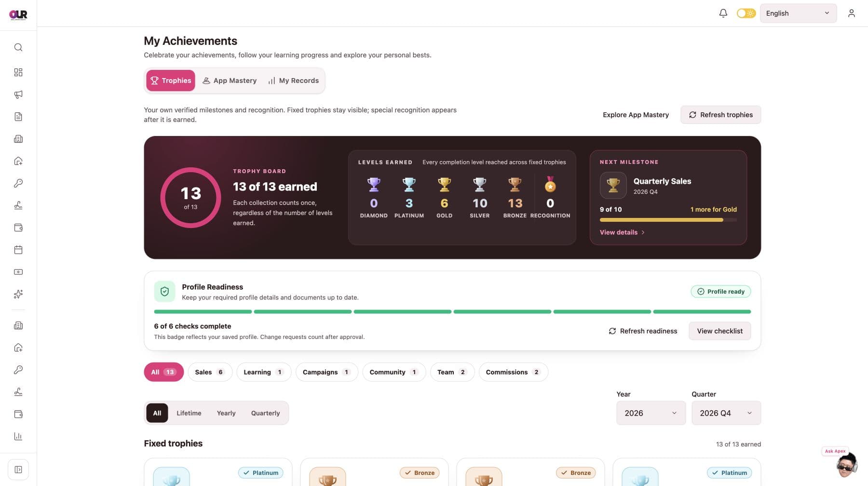Select the Lifetime period filter
Image resolution: width=868 pixels, height=486 pixels.
pyautogui.click(x=189, y=413)
